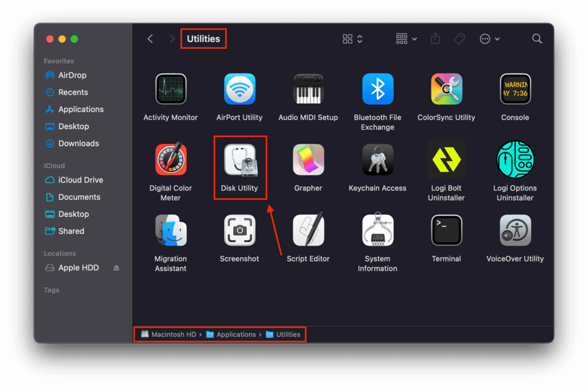
Task: Click the "Audio MIDI Setup" name label
Action: coord(308,118)
